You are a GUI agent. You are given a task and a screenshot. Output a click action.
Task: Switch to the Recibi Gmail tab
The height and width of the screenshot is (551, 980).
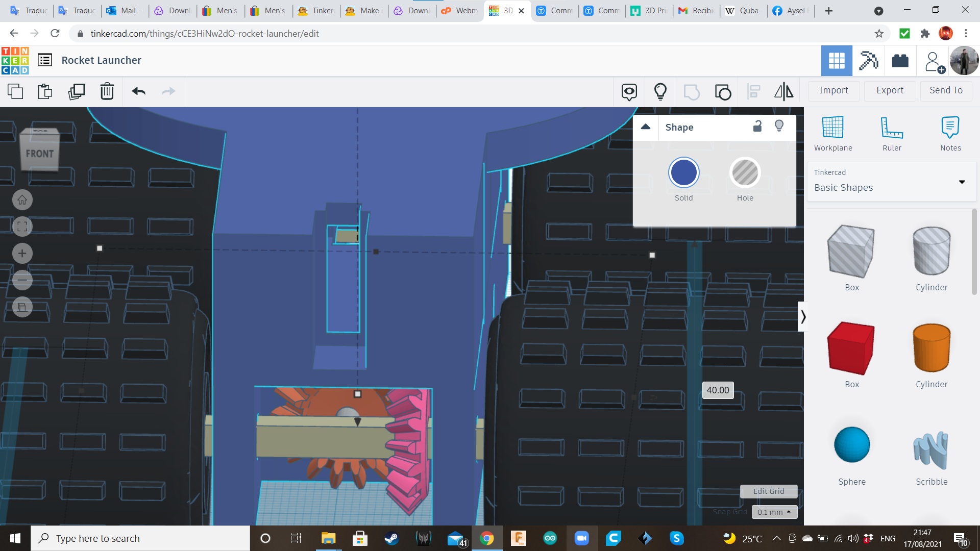[x=697, y=11]
